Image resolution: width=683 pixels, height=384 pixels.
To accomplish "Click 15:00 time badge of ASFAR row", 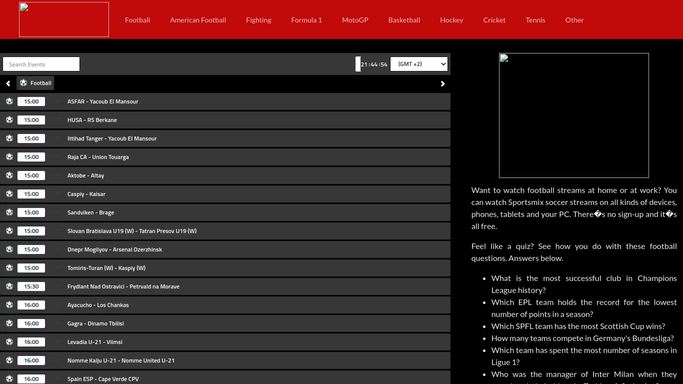I will (31, 101).
